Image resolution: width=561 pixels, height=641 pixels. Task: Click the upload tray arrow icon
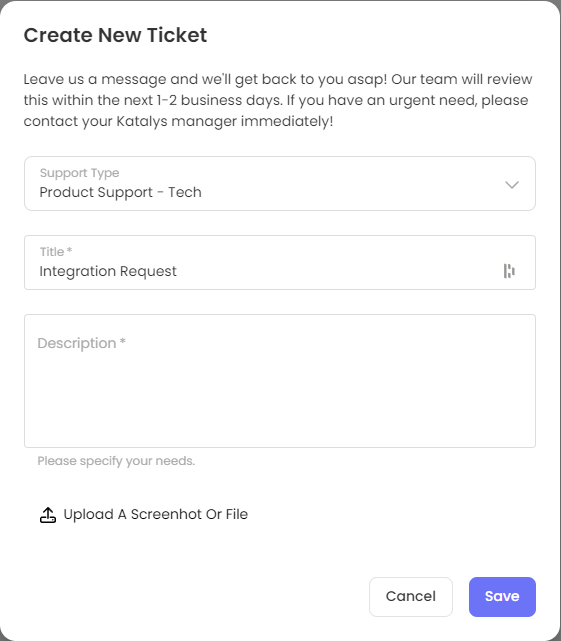pyautogui.click(x=48, y=515)
